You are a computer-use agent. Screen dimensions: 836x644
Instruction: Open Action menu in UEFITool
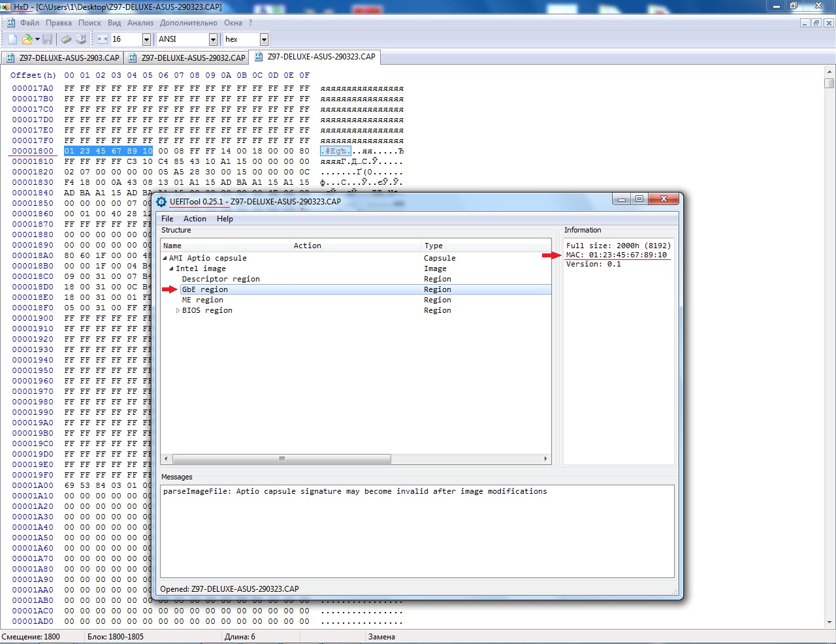click(195, 219)
